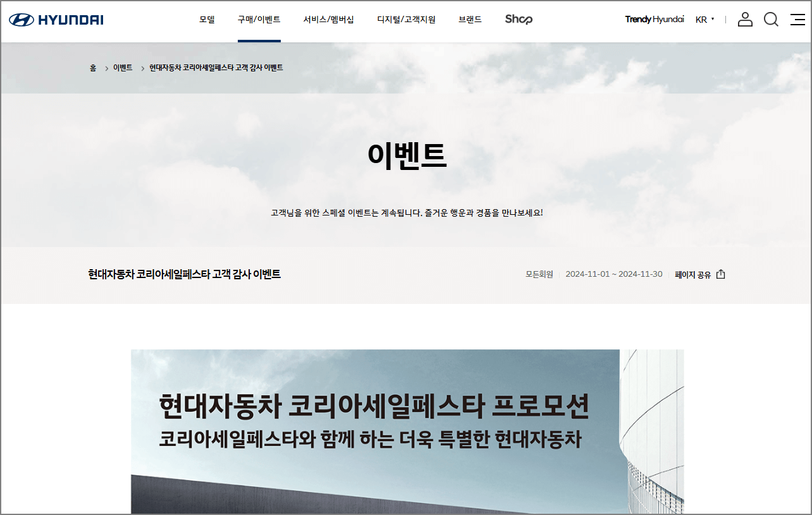Open the 이벤트 breadcrumb link
Viewport: 812px width, 515px height.
tap(123, 68)
